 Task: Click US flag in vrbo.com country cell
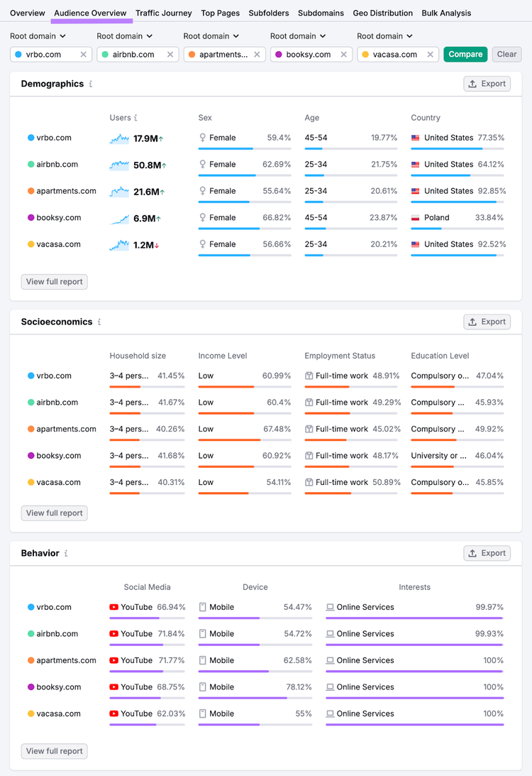(x=416, y=138)
